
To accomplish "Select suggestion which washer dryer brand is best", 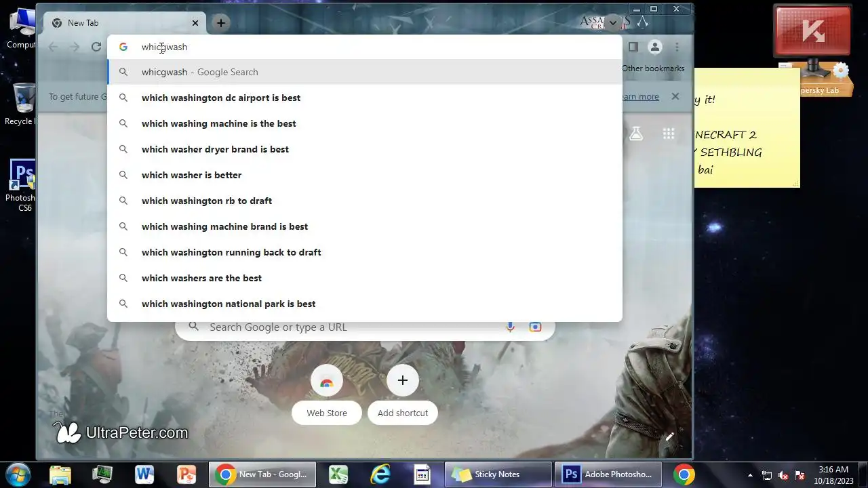I will (x=365, y=149).
